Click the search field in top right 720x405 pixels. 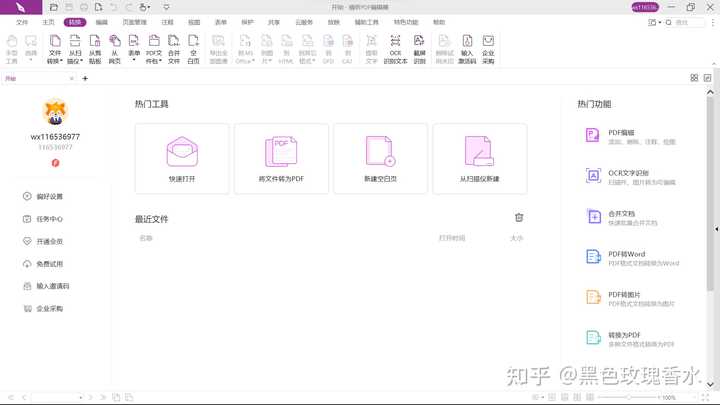[x=685, y=22]
